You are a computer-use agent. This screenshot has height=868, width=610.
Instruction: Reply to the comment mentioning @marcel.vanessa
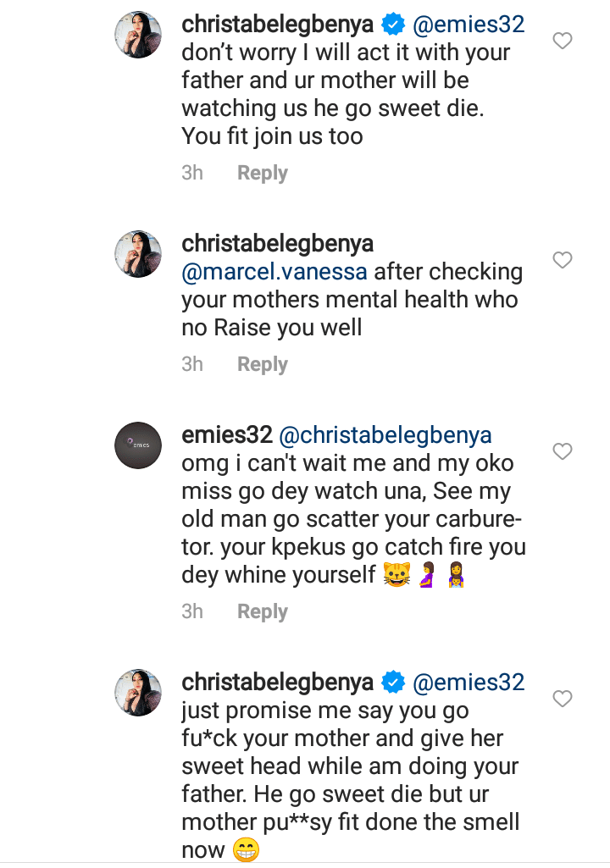(262, 364)
